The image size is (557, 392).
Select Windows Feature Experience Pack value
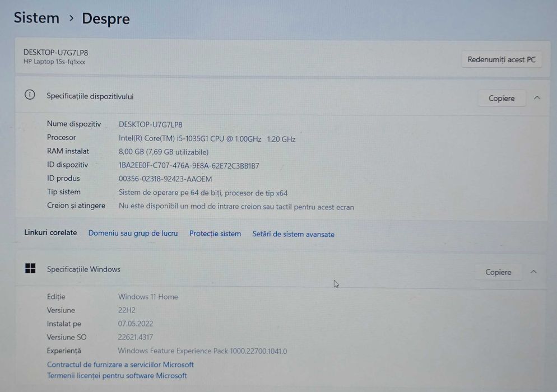pyautogui.click(x=202, y=351)
